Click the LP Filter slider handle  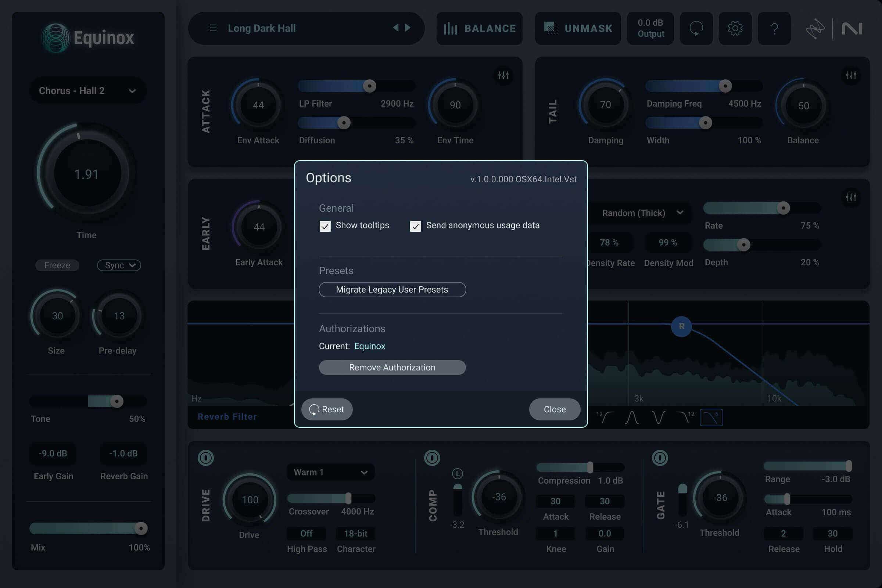(x=369, y=86)
